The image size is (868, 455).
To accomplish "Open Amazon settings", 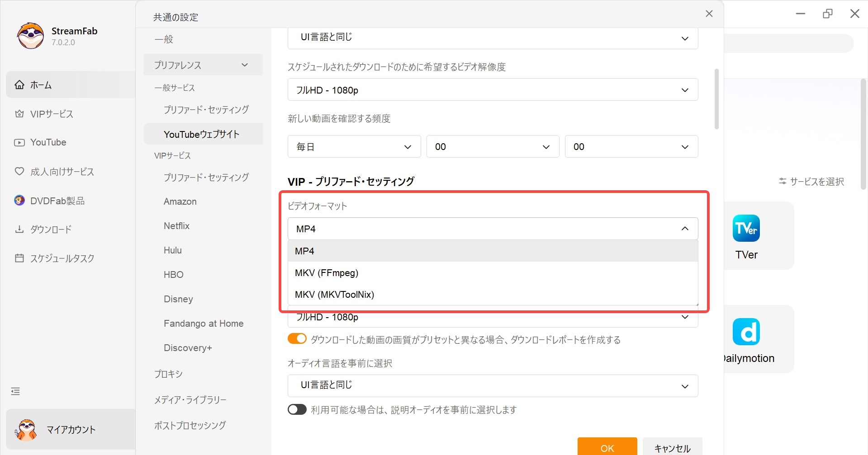I will click(x=180, y=202).
